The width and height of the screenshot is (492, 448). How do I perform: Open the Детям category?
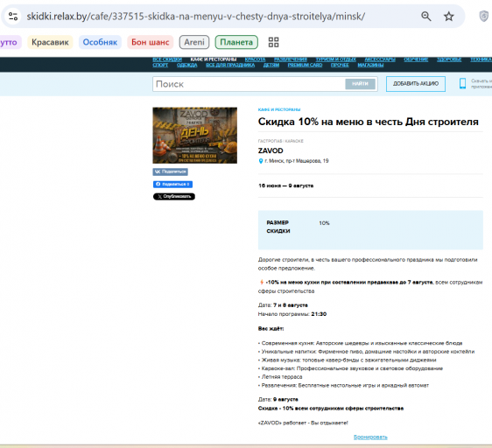[x=271, y=65]
